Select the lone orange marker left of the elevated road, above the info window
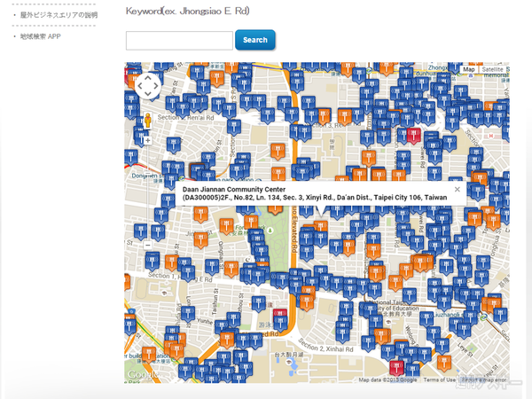This screenshot has width=532, height=399. [x=278, y=152]
